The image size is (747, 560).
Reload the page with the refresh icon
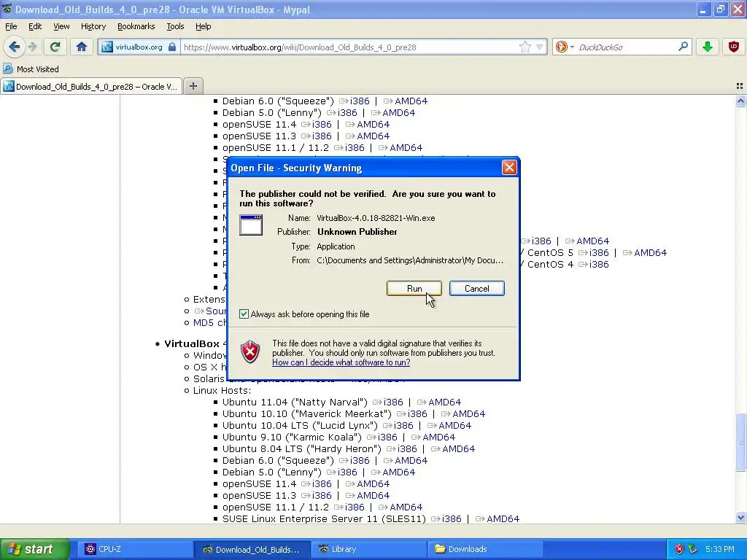(55, 47)
